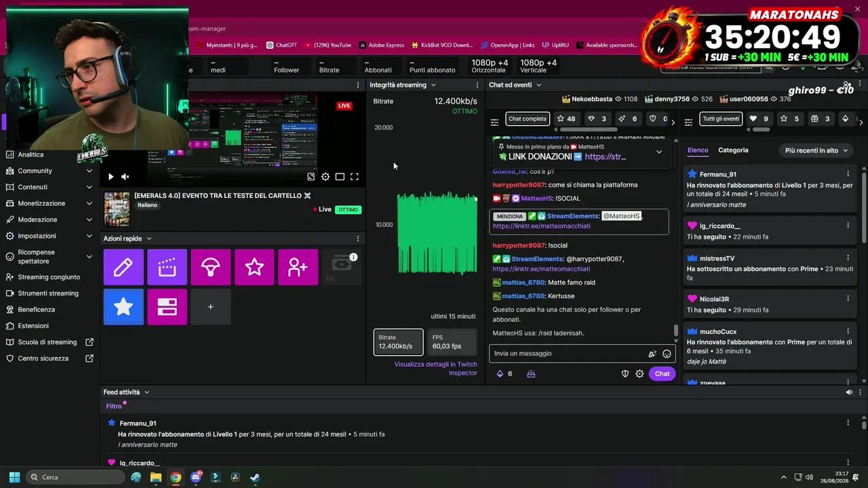868x488 pixels.
Task: Select the Bitrate 12.400kb/s metric card
Action: [399, 342]
